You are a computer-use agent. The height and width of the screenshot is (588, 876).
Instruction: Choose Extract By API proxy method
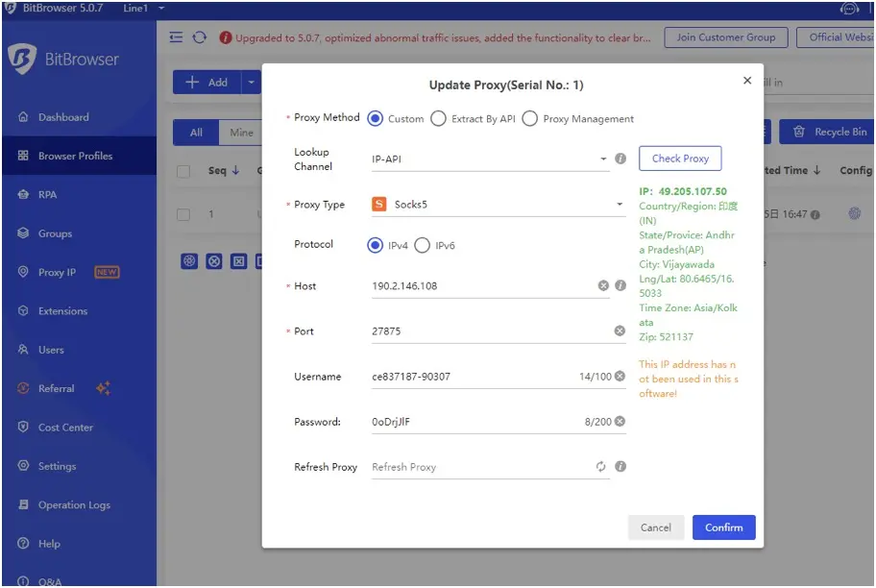[439, 119]
